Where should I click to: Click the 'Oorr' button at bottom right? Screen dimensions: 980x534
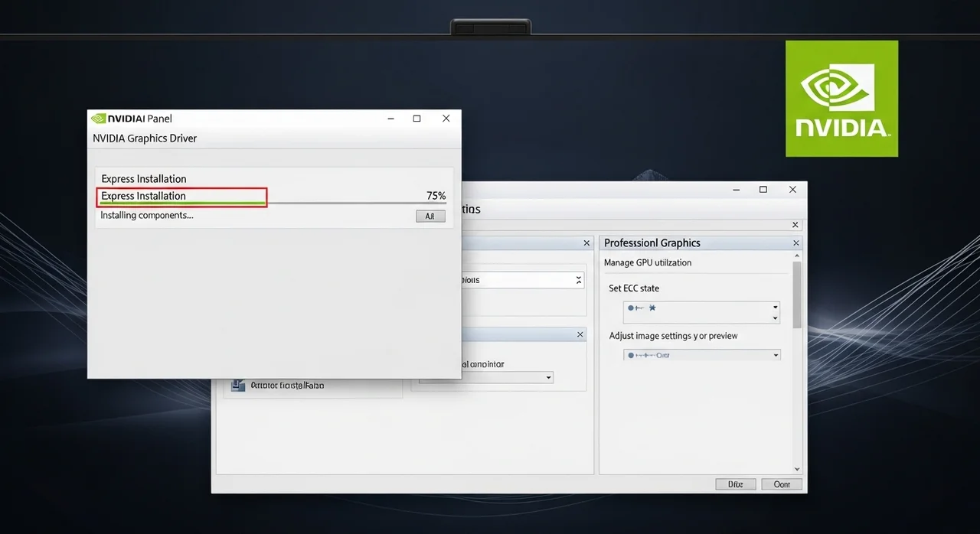(782, 484)
